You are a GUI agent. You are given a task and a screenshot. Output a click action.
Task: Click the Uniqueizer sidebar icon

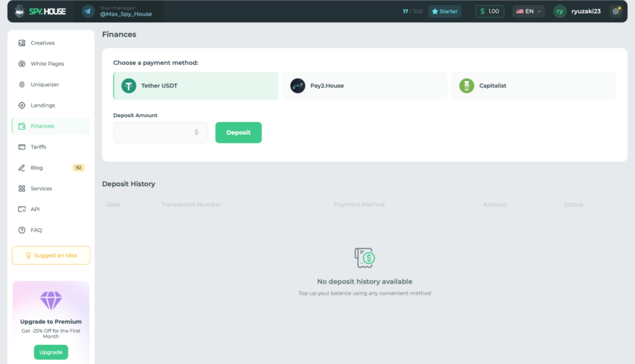tap(22, 84)
